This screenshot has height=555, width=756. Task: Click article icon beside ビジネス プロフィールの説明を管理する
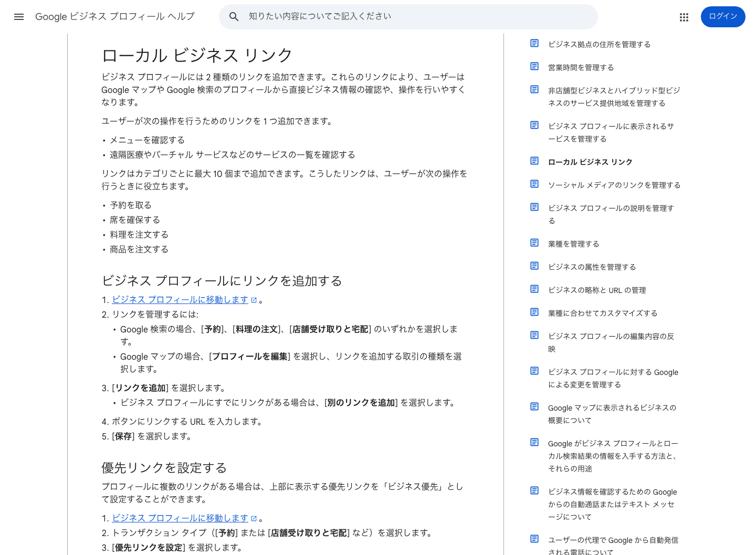click(534, 207)
